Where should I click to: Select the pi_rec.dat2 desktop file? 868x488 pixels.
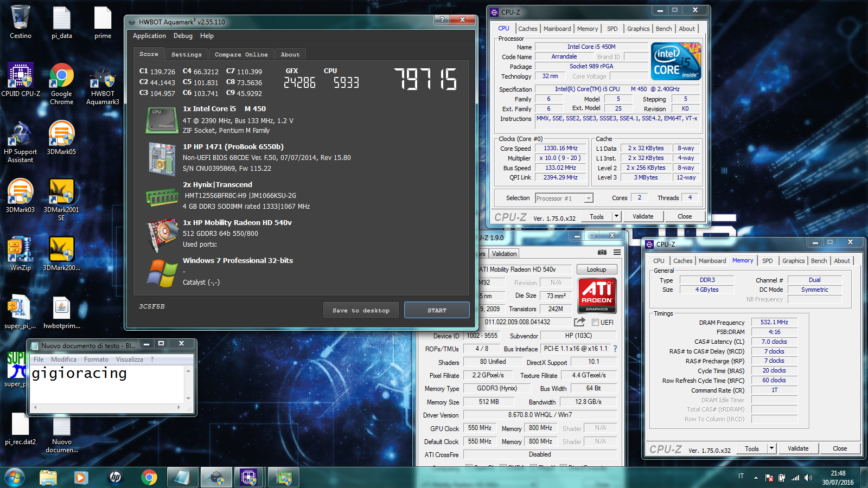tap(21, 429)
